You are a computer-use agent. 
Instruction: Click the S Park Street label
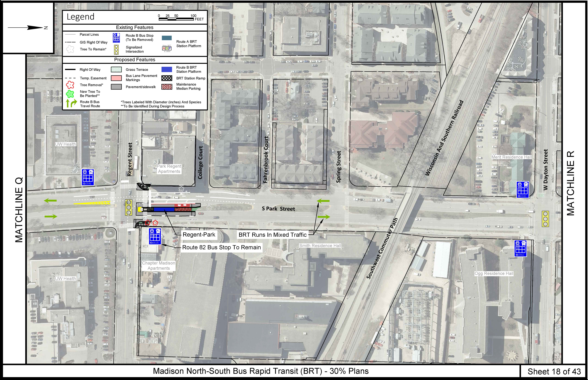(278, 209)
